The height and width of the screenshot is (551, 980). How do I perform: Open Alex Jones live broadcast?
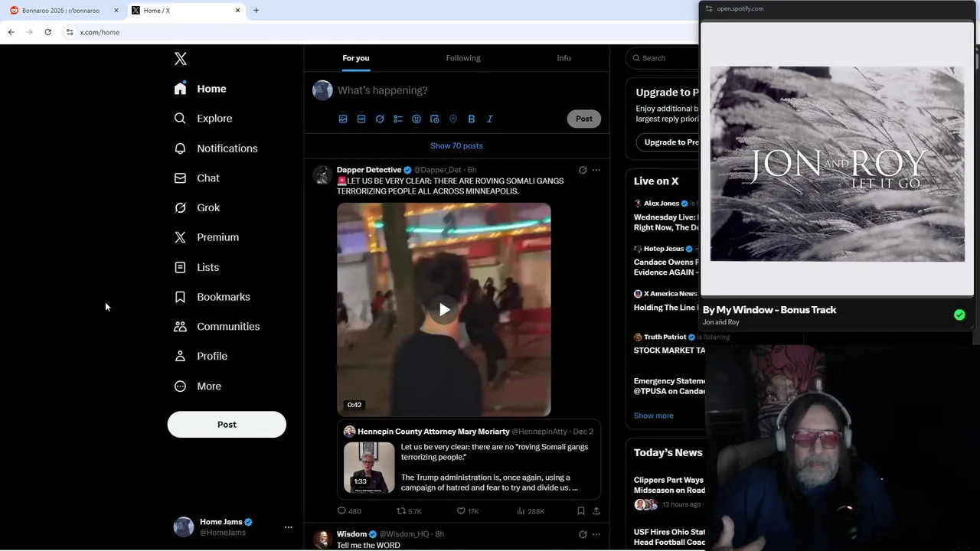[x=666, y=217]
